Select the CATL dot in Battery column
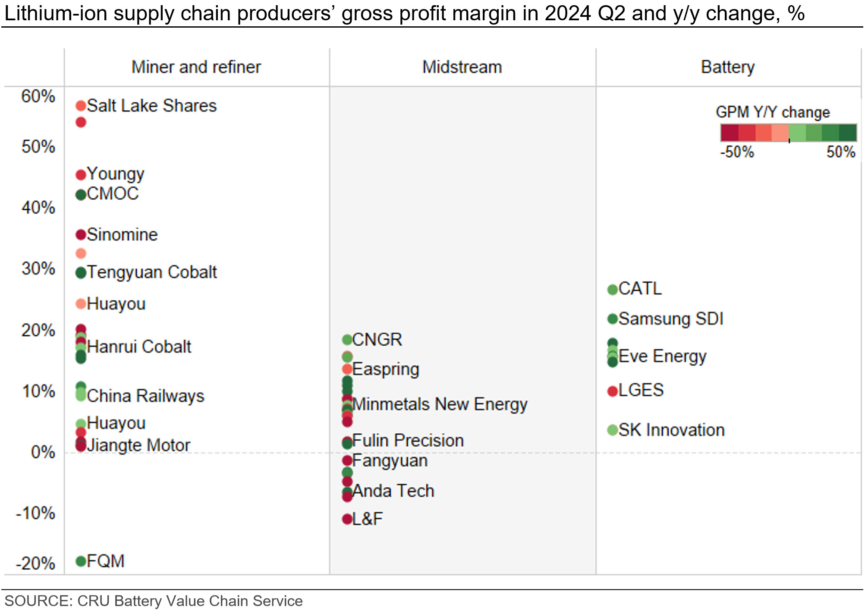Screen dimensions: 868x612 [x=612, y=289]
